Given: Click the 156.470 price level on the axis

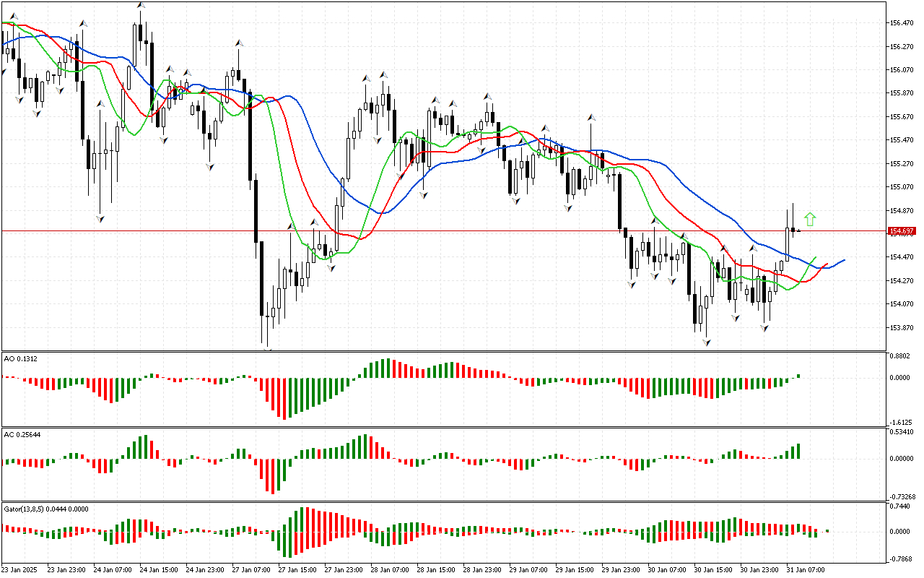Looking at the screenshot, I should (903, 23).
